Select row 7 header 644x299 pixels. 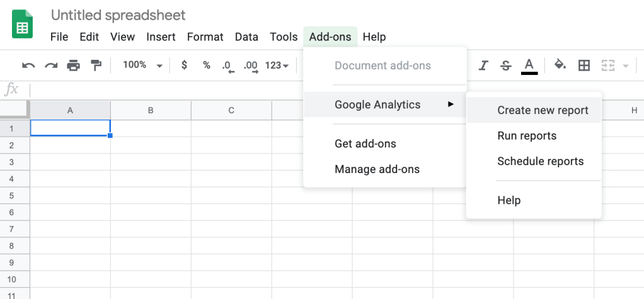click(x=14, y=229)
